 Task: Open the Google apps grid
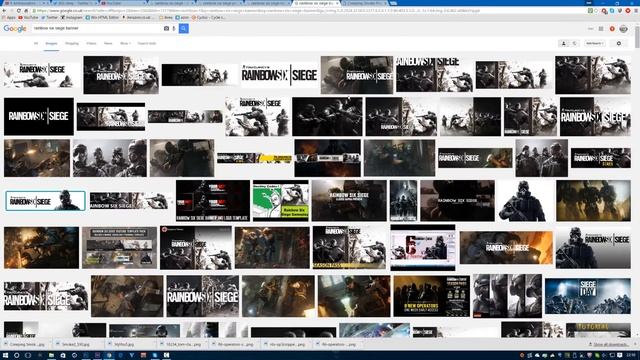pyautogui.click(x=601, y=29)
